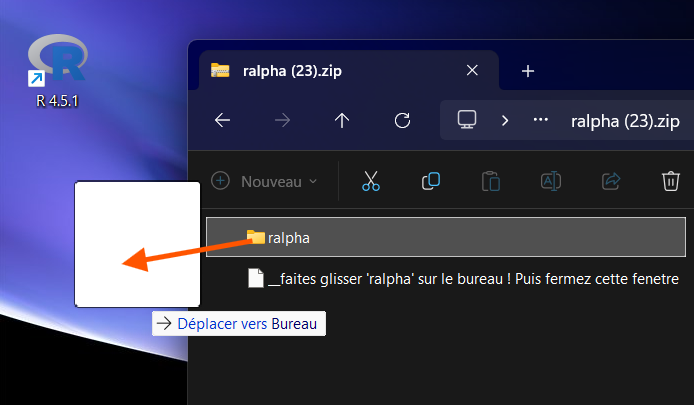Cut selection with the scissors icon
Image resolution: width=694 pixels, height=405 pixels.
click(x=370, y=181)
